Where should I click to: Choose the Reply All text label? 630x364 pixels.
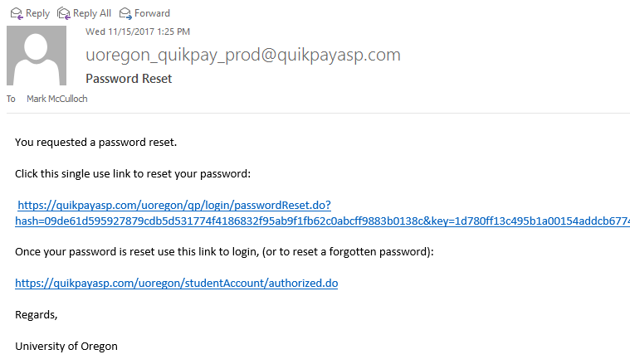(x=92, y=13)
